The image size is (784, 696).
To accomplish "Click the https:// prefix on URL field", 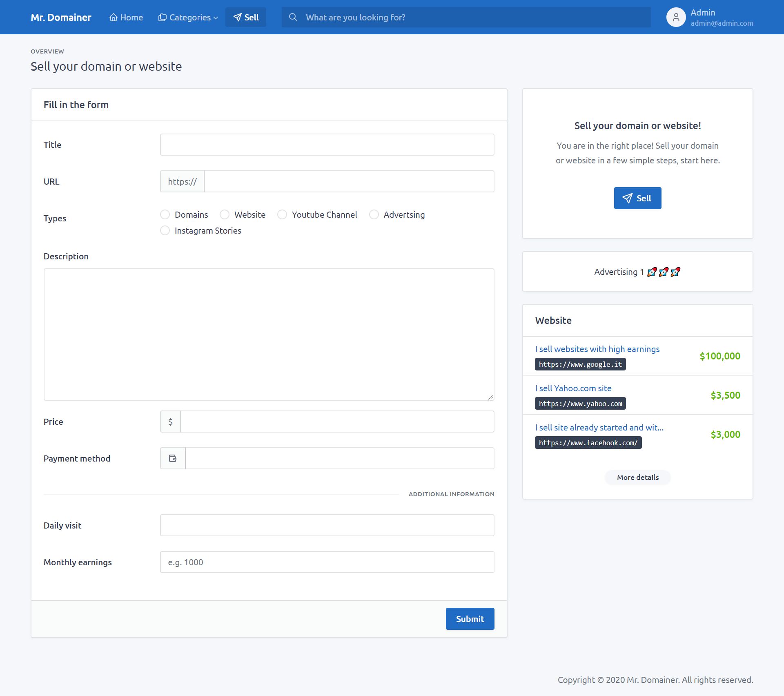I will tap(182, 181).
